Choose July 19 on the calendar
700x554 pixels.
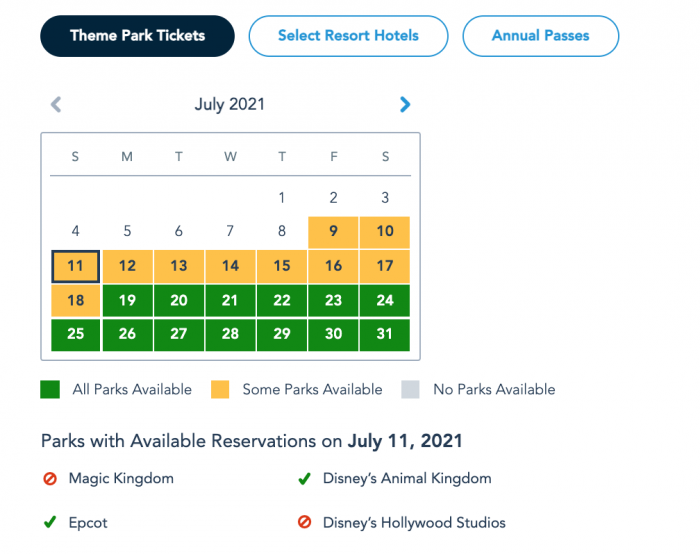tap(127, 300)
